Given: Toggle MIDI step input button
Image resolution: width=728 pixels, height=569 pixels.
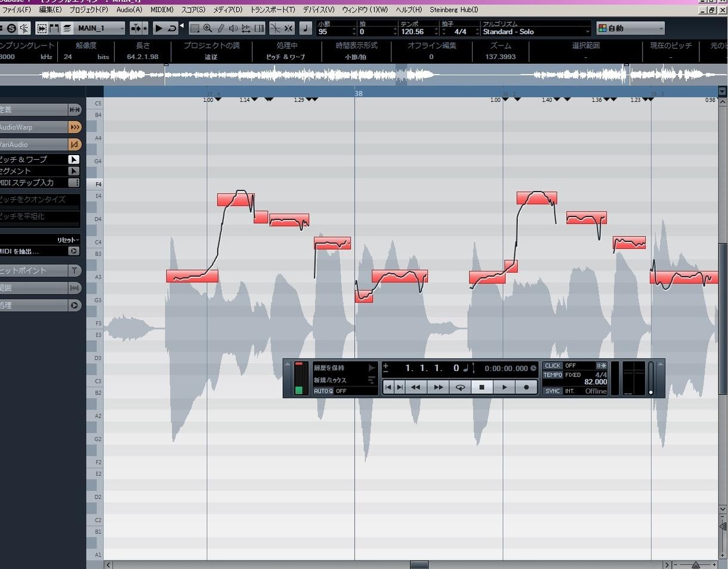Looking at the screenshot, I should (73, 183).
